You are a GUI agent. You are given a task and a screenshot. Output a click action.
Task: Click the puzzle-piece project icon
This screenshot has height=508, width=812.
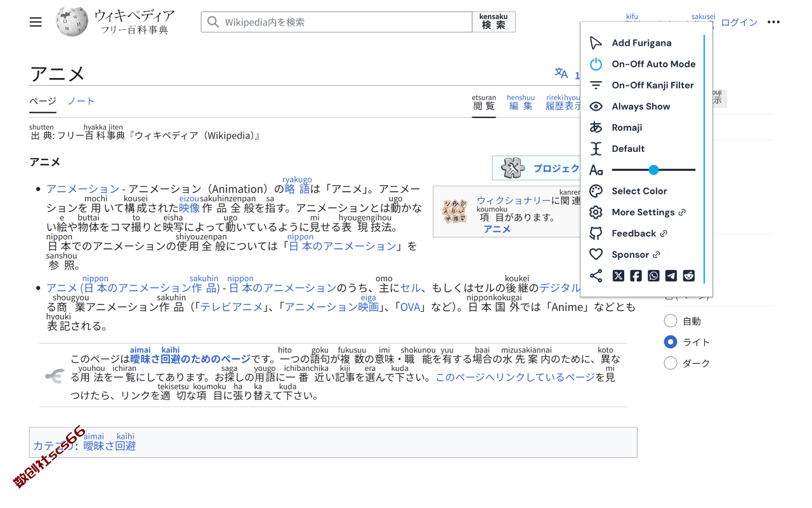[x=513, y=168]
